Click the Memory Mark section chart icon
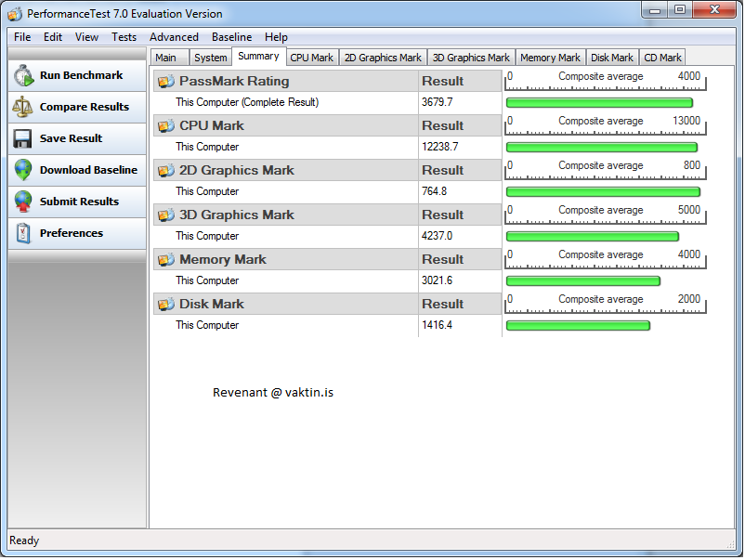Viewport: 745px width, 560px height. (x=165, y=259)
